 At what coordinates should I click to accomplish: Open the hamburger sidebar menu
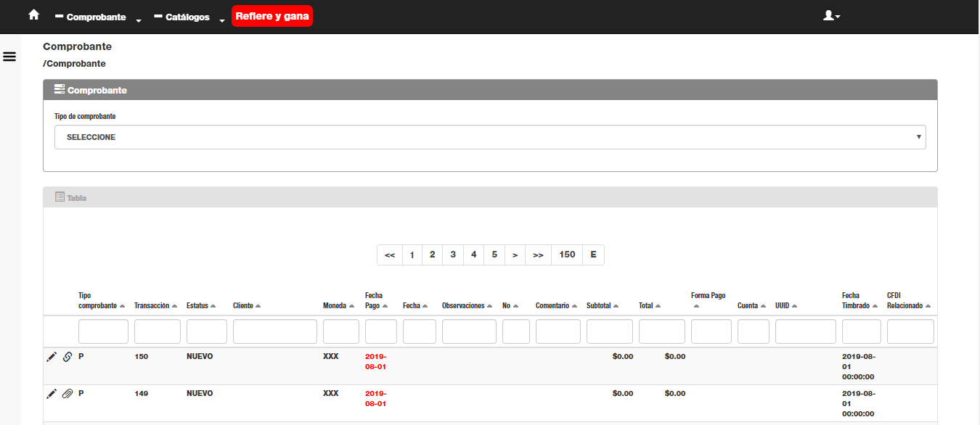tap(10, 56)
